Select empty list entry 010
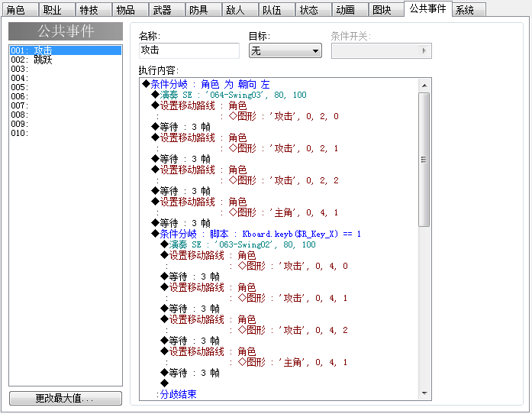This screenshot has width=532, height=414. [66, 133]
